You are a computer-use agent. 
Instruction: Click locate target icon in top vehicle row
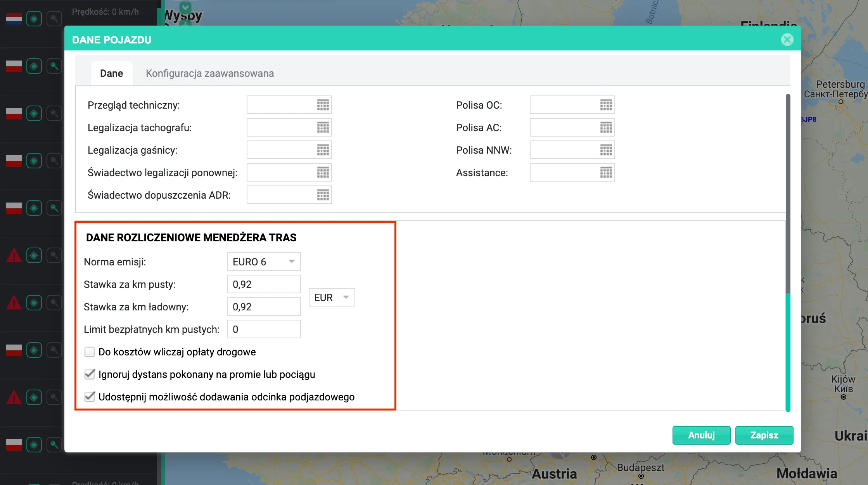pyautogui.click(x=34, y=19)
